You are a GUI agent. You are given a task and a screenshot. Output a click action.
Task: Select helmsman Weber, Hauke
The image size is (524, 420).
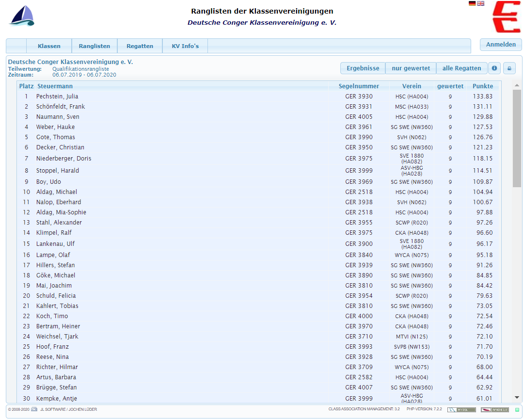(x=55, y=127)
